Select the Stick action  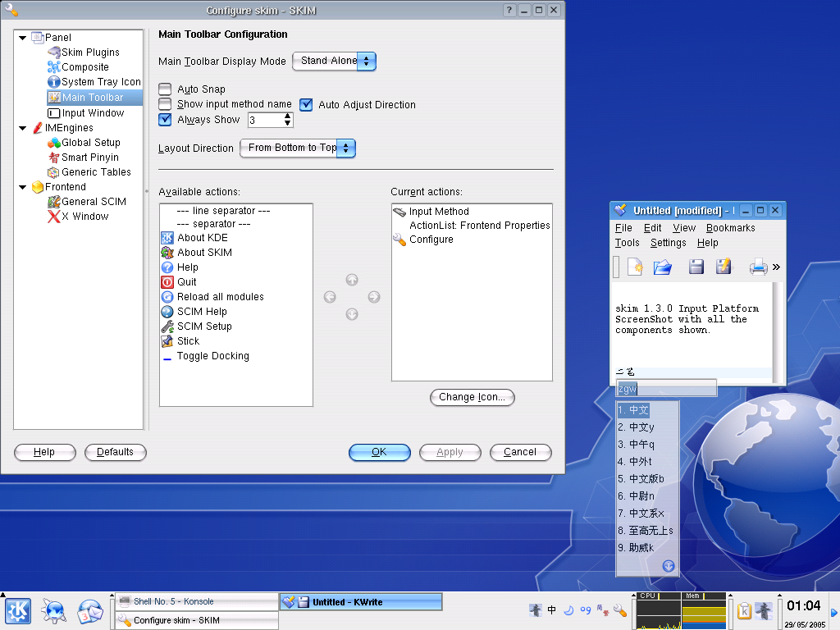click(x=180, y=341)
